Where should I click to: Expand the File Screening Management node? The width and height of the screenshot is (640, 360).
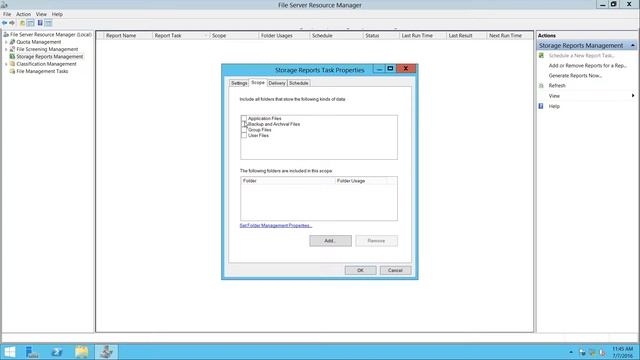tap(6, 49)
